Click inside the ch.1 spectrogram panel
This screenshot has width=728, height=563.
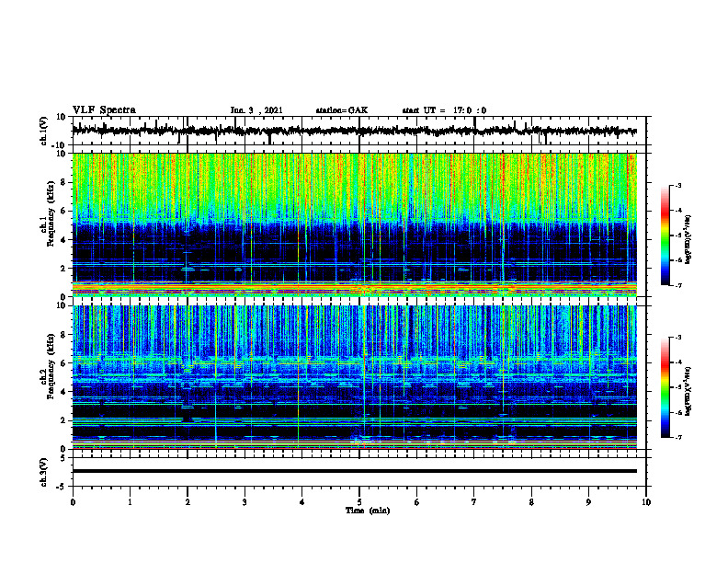[354, 224]
